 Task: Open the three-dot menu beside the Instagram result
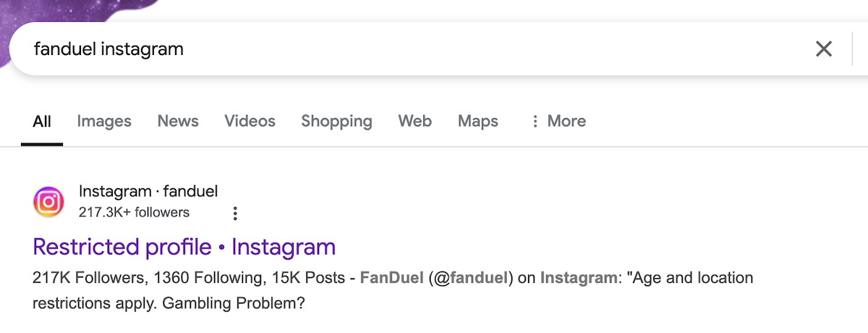234,213
